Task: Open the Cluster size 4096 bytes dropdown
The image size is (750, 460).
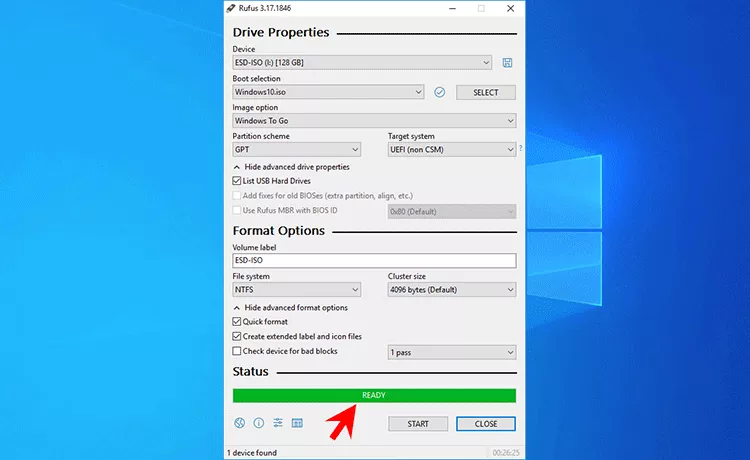Action: [x=452, y=290]
